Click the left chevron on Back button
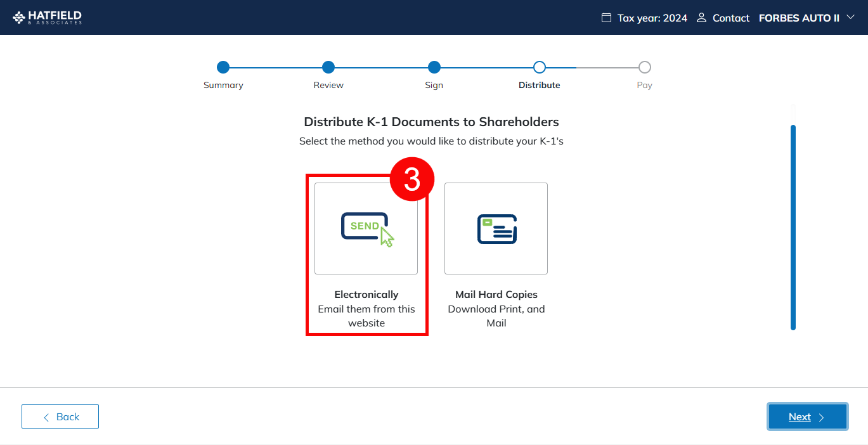Screen dimensions: 868x445 tap(46, 417)
